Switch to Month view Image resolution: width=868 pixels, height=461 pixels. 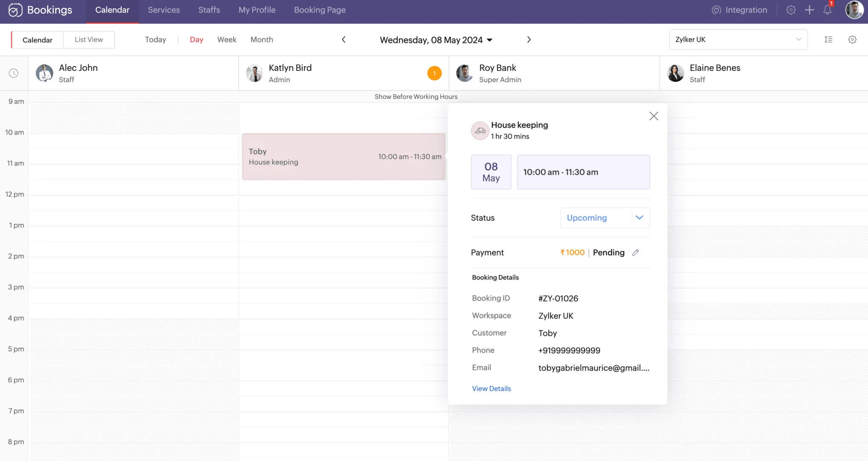(261, 39)
